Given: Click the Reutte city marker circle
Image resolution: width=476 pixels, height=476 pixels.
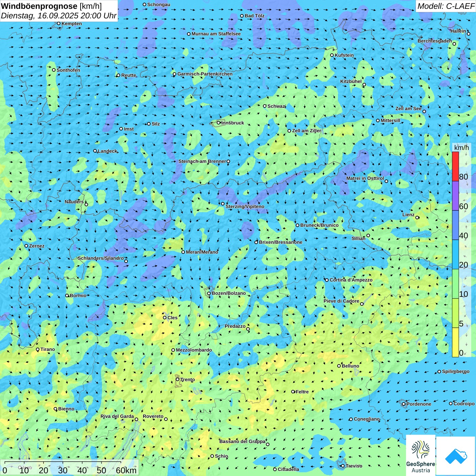Looking at the screenshot, I should click(x=118, y=75).
